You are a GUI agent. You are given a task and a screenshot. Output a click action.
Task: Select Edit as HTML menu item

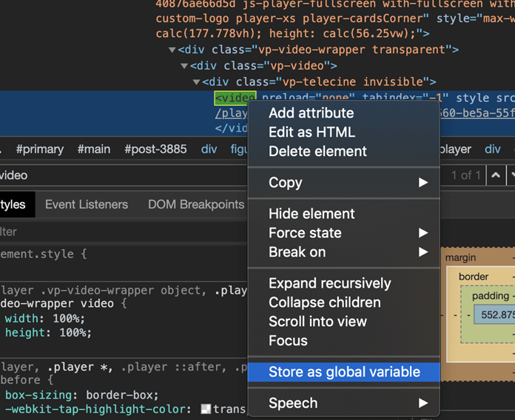coord(312,132)
